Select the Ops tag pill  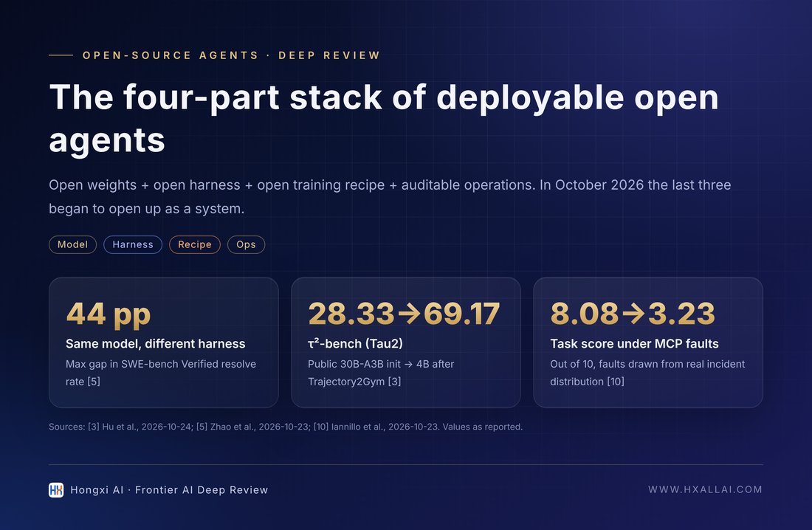click(246, 244)
